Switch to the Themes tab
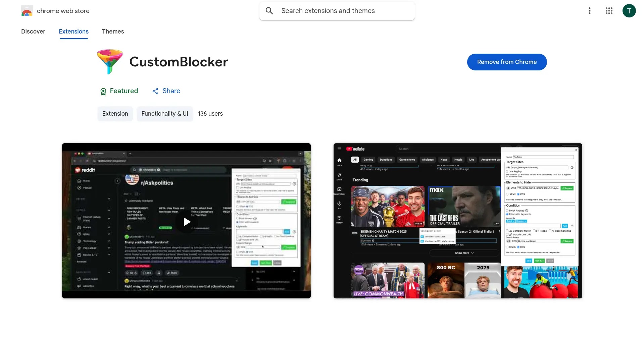 coord(113,32)
